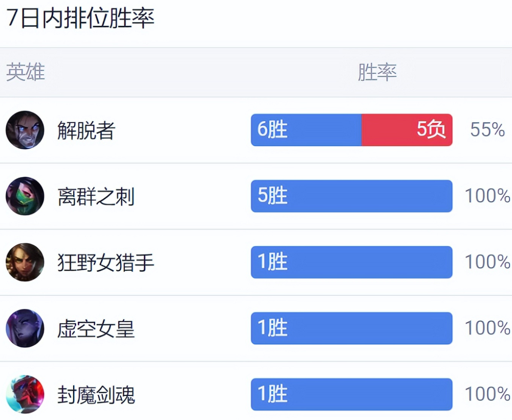Click the 英雄 column header
The image size is (512, 420).
pyautogui.click(x=26, y=72)
